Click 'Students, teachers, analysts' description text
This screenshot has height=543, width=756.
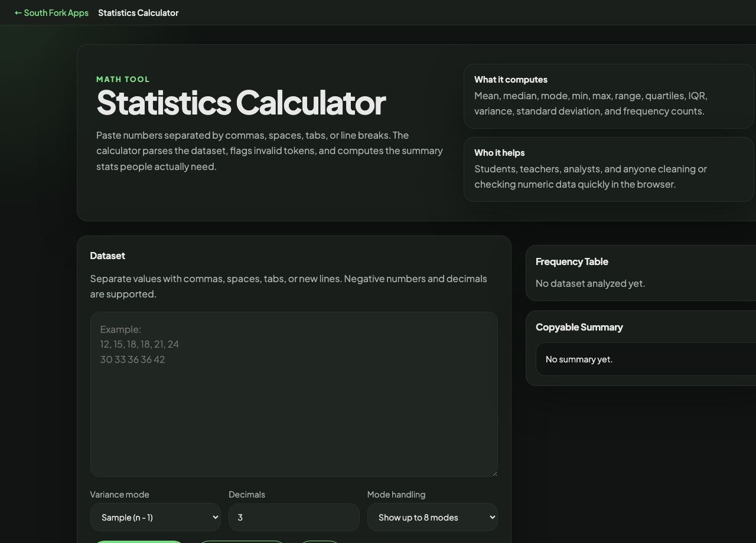click(591, 176)
